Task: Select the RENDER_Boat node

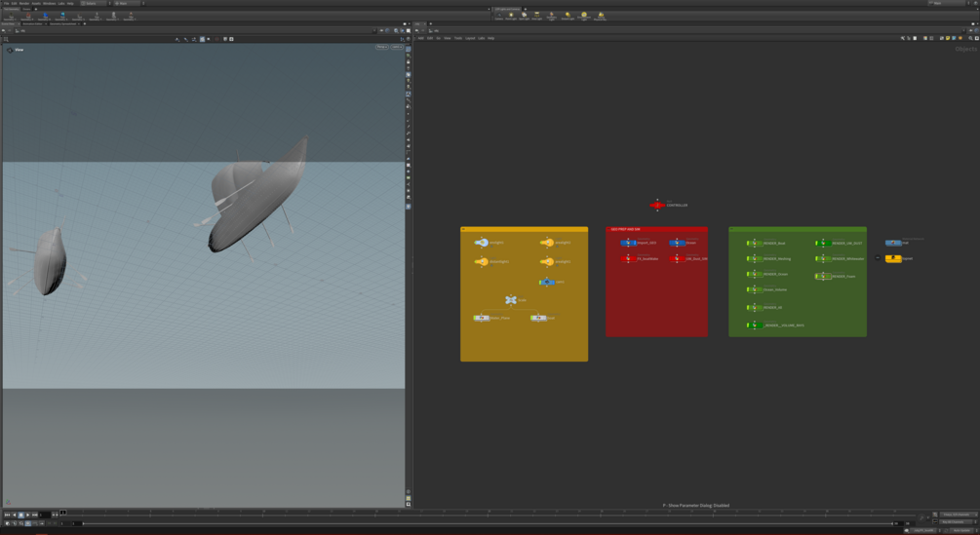Action: 755,243
